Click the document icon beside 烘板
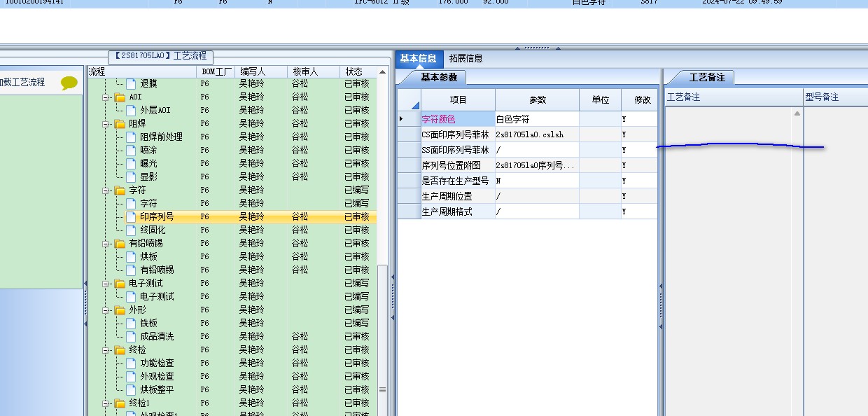The image size is (868, 416). (131, 257)
